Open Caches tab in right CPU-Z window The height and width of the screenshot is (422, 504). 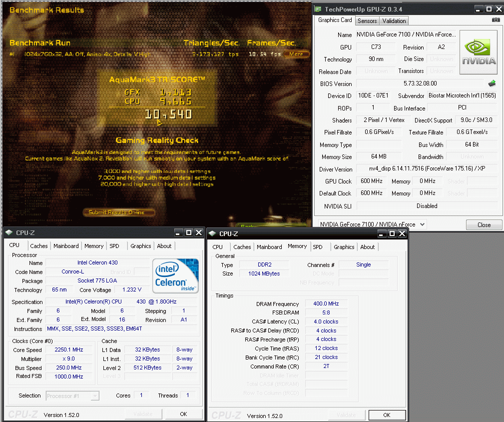coord(242,247)
